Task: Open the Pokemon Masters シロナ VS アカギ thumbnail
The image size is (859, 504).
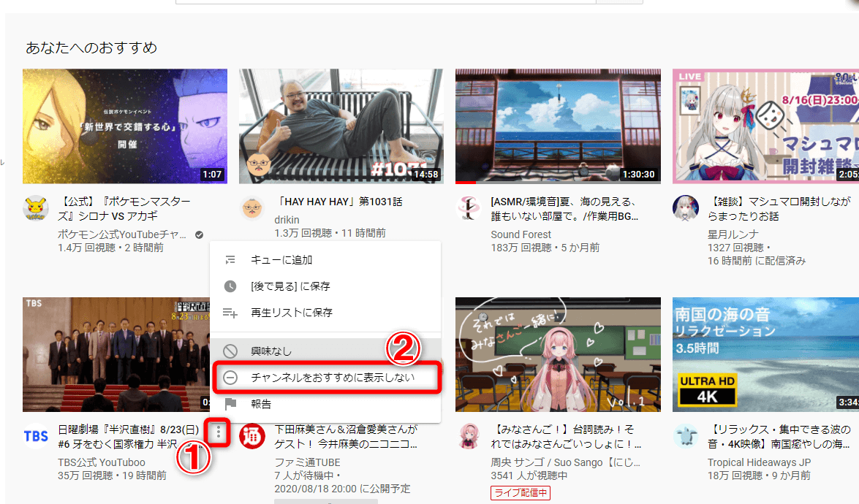Action: pos(125,126)
